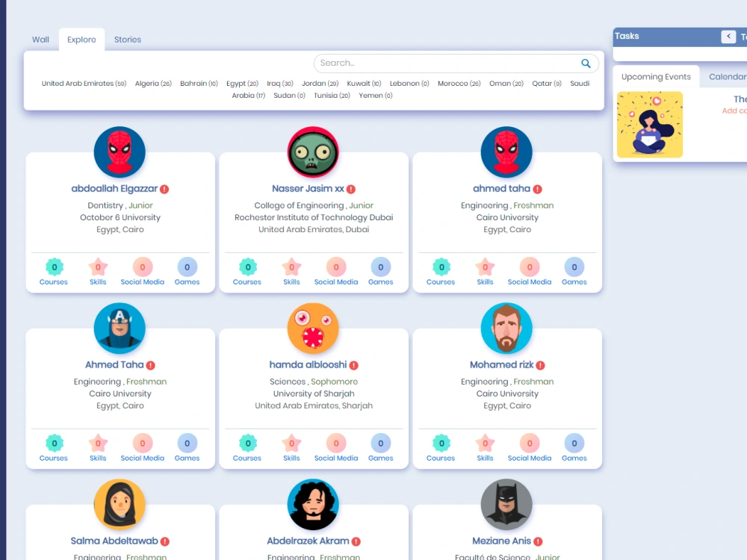The image size is (747, 560).
Task: Click into the Search field
Action: pos(456,63)
